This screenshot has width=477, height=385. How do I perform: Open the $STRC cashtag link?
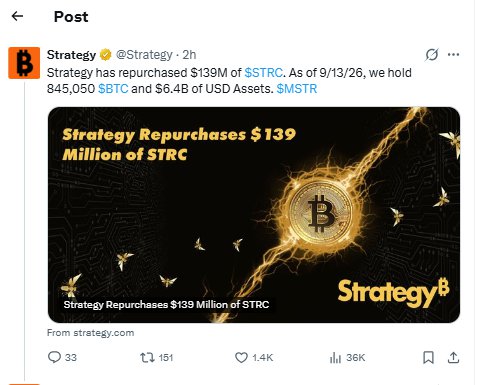(x=264, y=73)
